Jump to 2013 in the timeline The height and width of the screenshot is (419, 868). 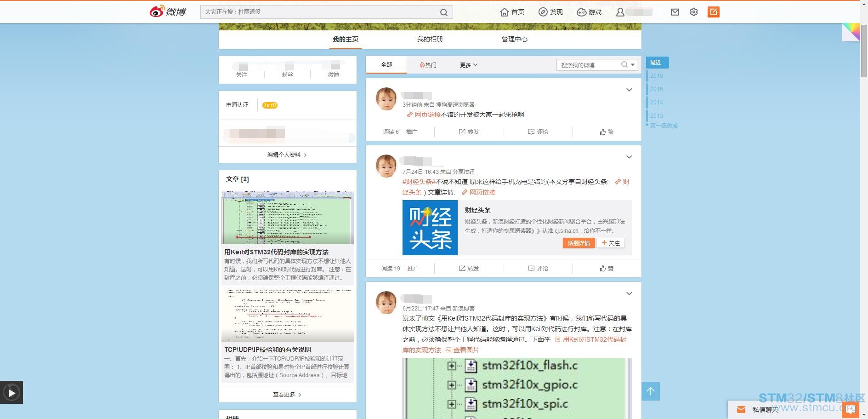coord(657,116)
